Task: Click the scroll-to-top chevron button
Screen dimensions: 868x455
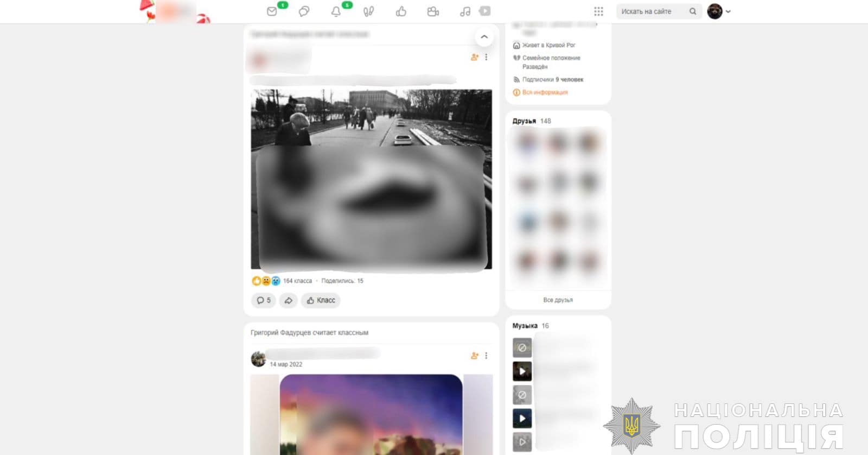Action: pyautogui.click(x=484, y=37)
